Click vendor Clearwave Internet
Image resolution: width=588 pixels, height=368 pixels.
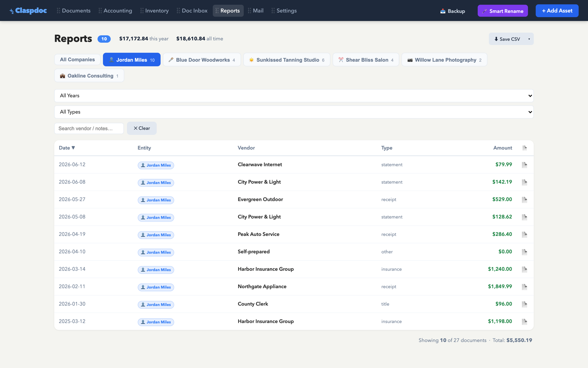260,164
